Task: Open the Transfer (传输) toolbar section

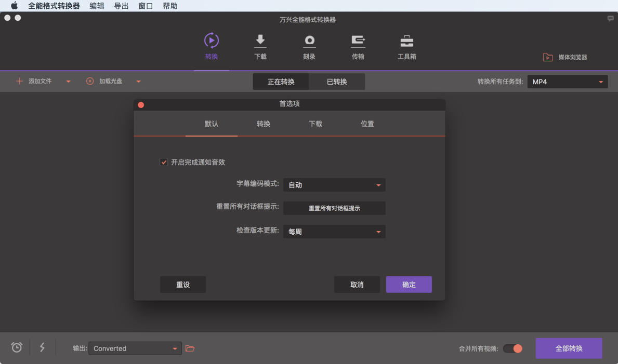Action: (358, 47)
